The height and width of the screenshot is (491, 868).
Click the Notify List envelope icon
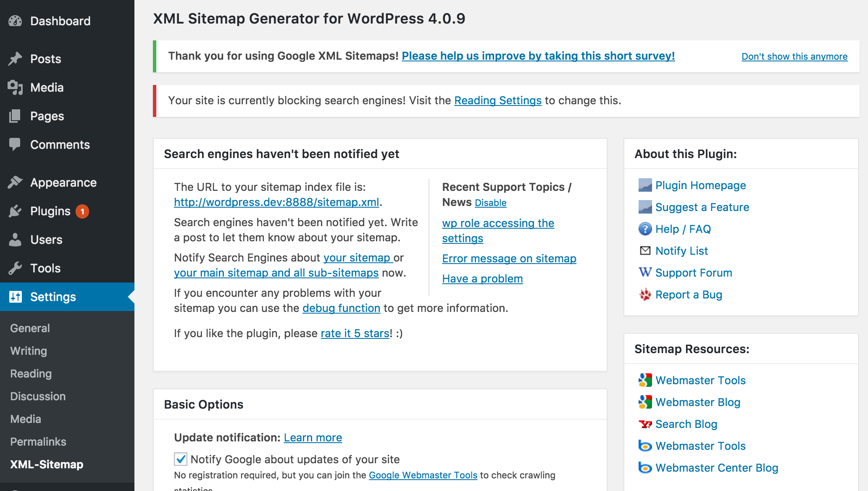645,251
